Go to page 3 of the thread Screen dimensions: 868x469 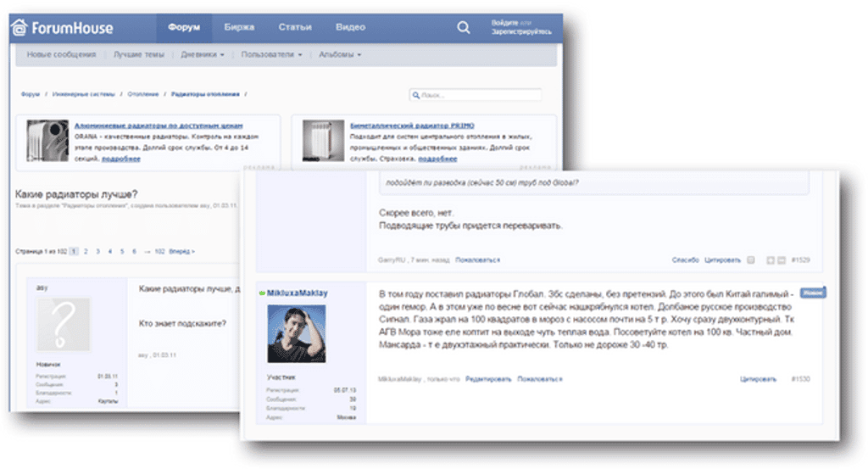pos(98,251)
